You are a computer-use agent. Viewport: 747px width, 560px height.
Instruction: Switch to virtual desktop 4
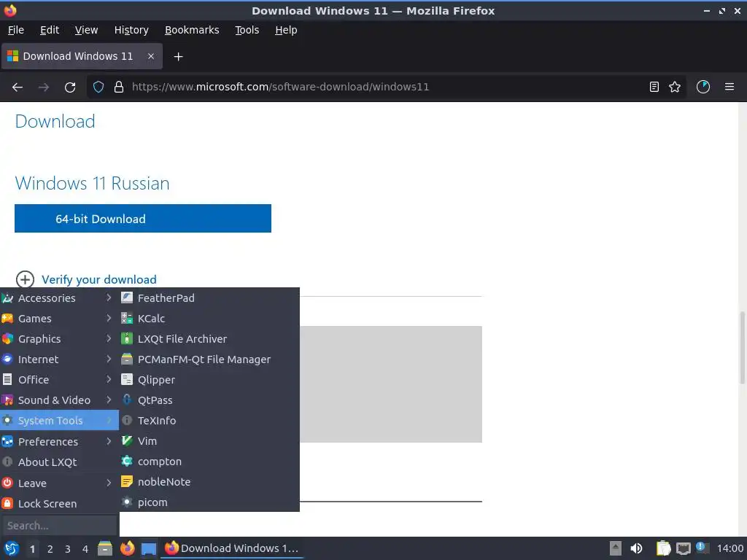85,549
